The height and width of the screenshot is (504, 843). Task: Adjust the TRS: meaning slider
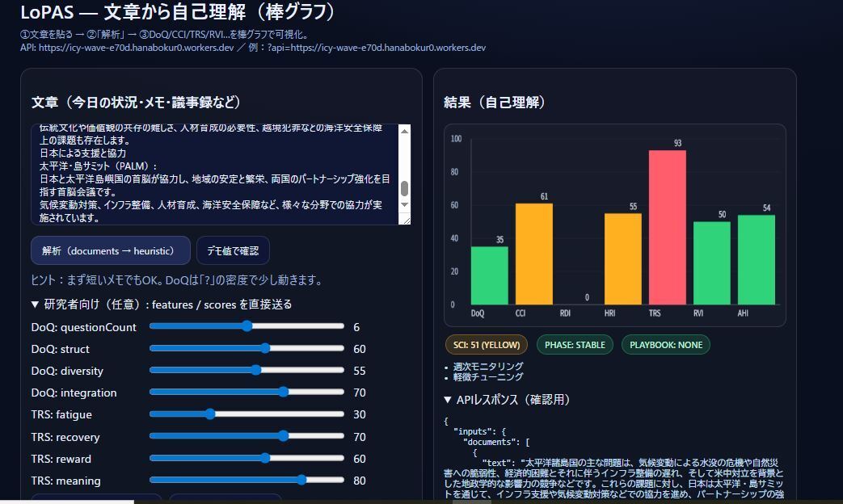pyautogui.click(x=301, y=480)
